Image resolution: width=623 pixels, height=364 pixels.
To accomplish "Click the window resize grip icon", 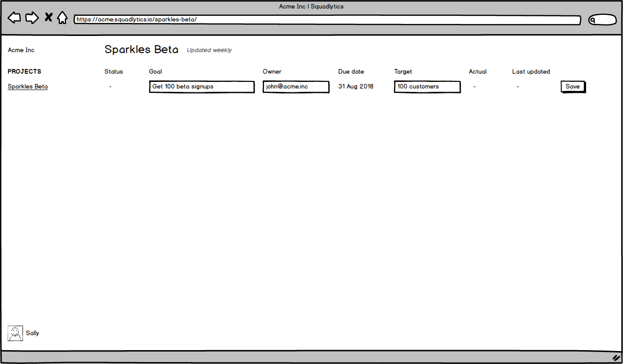I will (x=616, y=358).
